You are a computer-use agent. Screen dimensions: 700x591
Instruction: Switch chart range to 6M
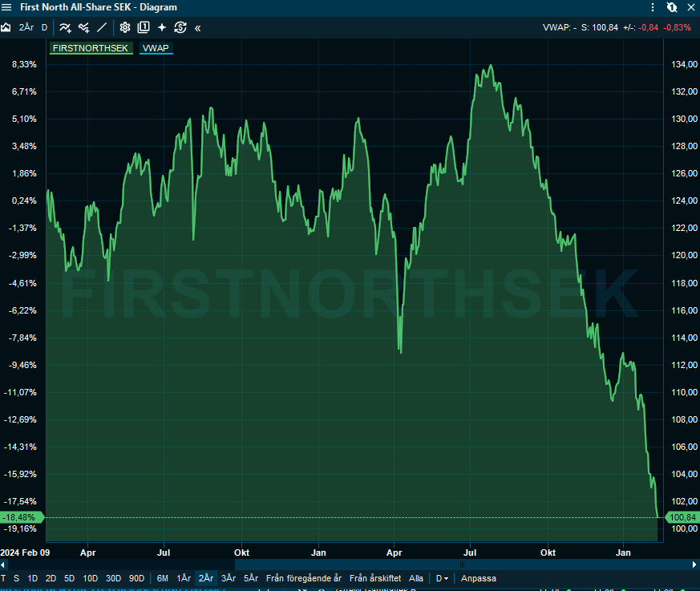tap(163, 578)
